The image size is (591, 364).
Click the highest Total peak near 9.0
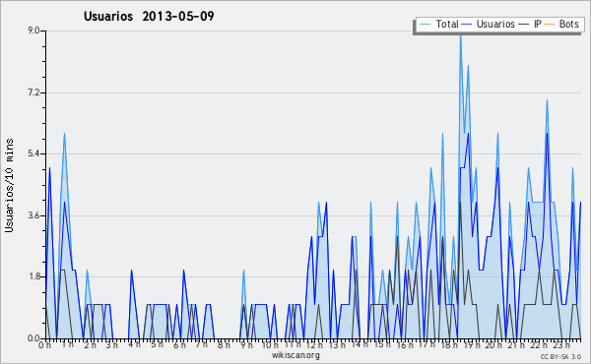[x=460, y=35]
